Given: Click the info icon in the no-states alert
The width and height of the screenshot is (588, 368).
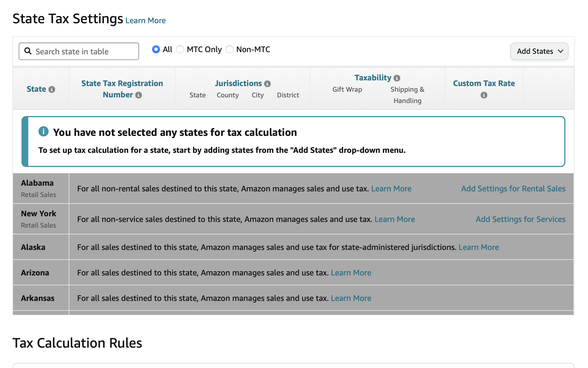Looking at the screenshot, I should pos(44,132).
